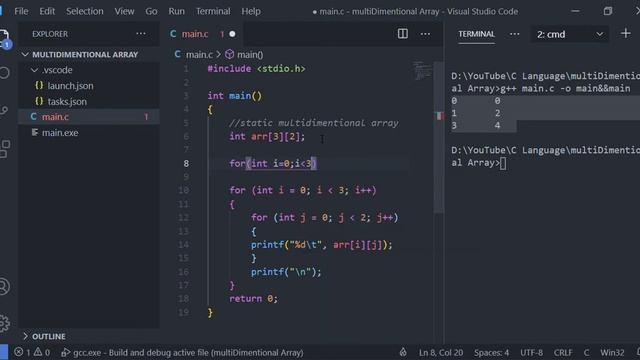This screenshot has width=640, height=360.
Task: Open tasks.json in the explorer
Action: [67, 102]
